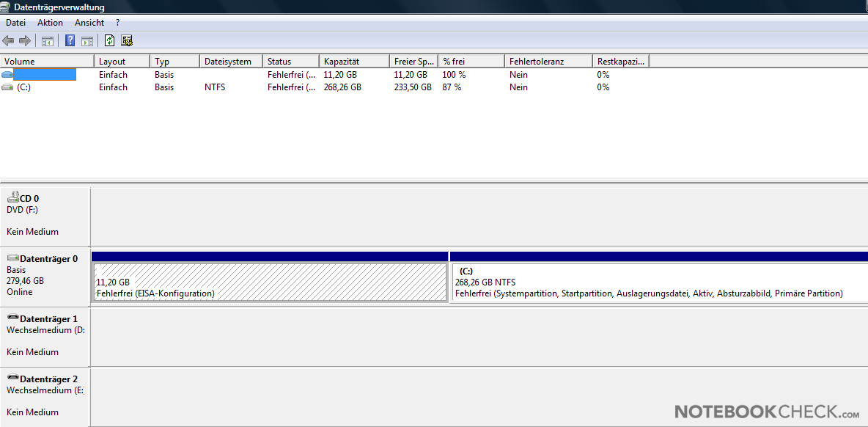Sort by the % frei column header

(471, 62)
